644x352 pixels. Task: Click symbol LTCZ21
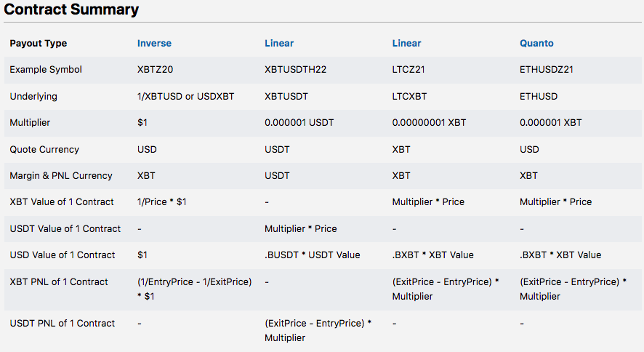pyautogui.click(x=408, y=69)
